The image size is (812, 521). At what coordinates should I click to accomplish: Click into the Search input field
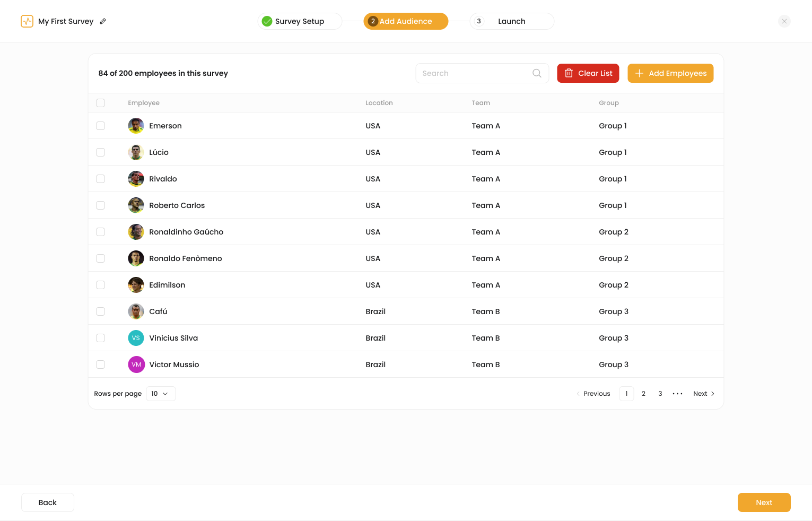pos(475,73)
